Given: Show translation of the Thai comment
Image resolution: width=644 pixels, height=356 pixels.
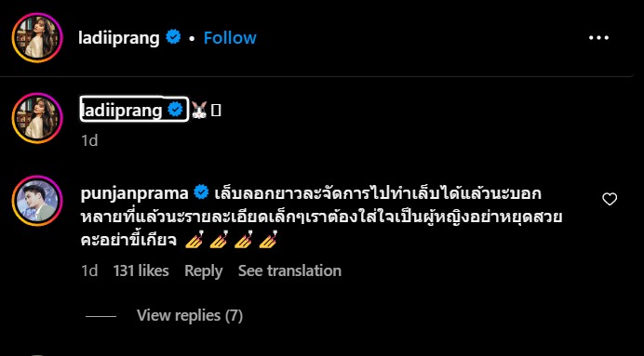Looking at the screenshot, I should point(289,270).
